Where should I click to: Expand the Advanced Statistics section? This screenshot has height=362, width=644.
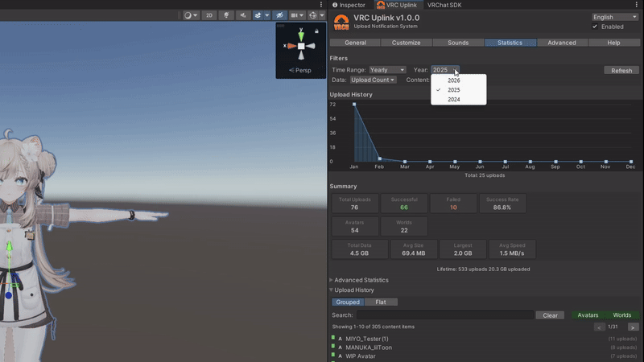click(x=359, y=280)
